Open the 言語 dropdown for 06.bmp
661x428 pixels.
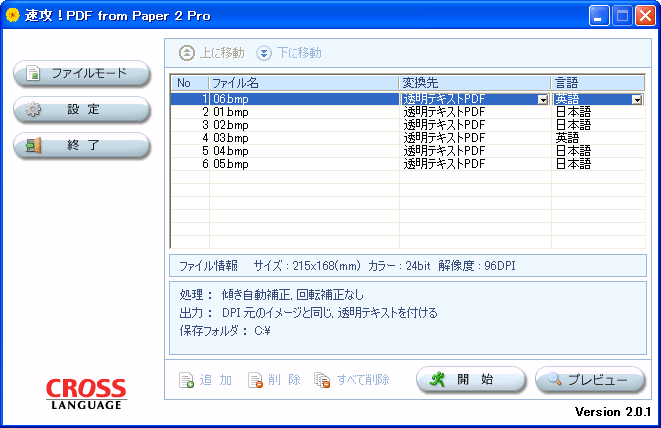(637, 100)
